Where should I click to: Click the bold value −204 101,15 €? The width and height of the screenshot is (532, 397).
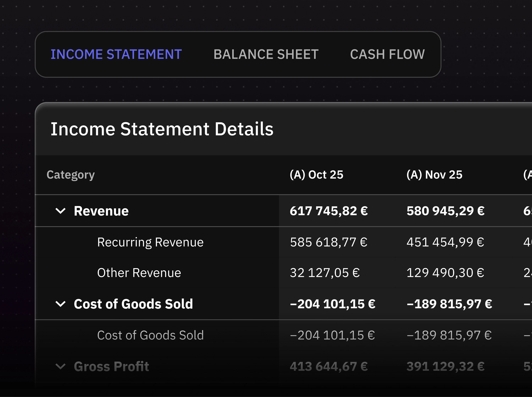click(x=333, y=304)
